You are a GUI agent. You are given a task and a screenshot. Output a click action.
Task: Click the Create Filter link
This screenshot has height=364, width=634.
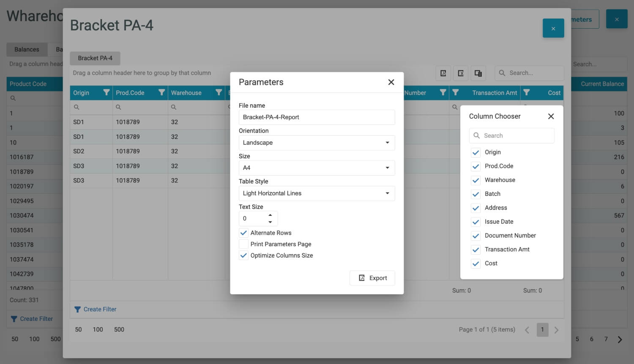pyautogui.click(x=100, y=309)
